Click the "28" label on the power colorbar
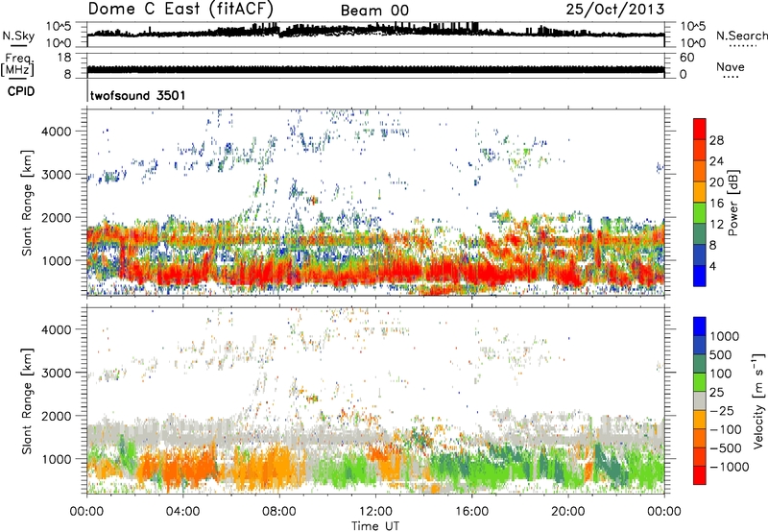The image size is (768, 532). [716, 140]
